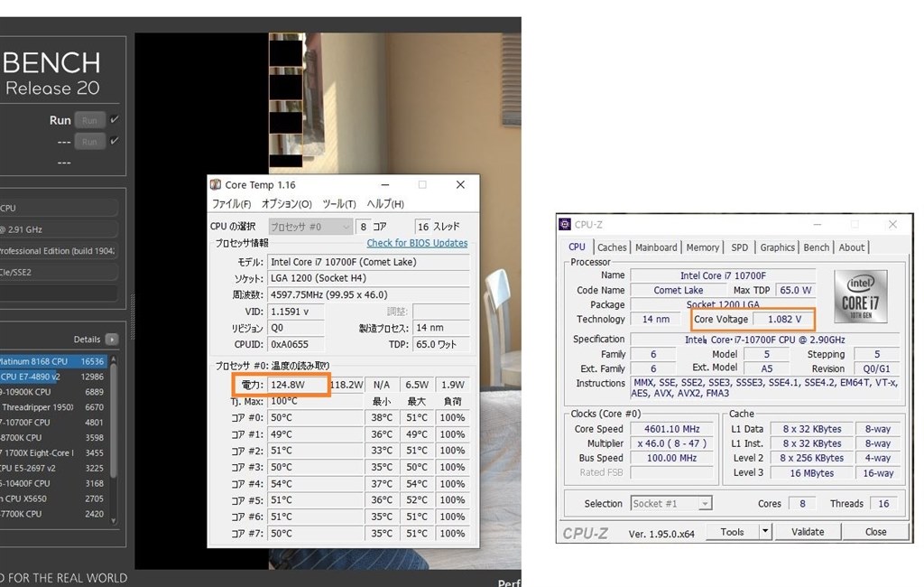Select the 8700K CPU row scoring 3598
This screenshot has height=587, width=924.
coord(53,438)
